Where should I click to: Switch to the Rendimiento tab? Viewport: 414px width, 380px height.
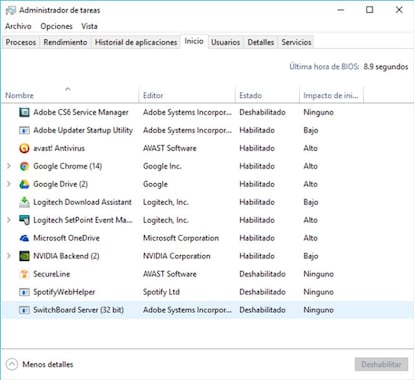(65, 42)
